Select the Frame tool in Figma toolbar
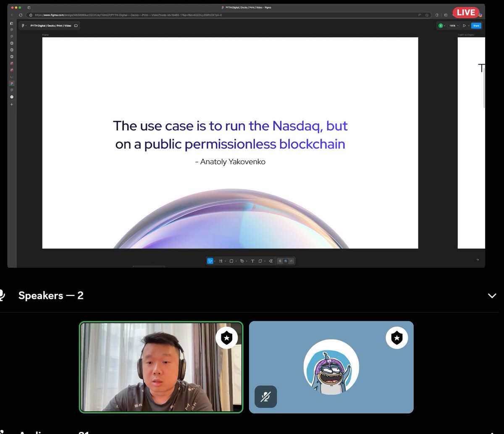The width and height of the screenshot is (504, 434). click(221, 261)
